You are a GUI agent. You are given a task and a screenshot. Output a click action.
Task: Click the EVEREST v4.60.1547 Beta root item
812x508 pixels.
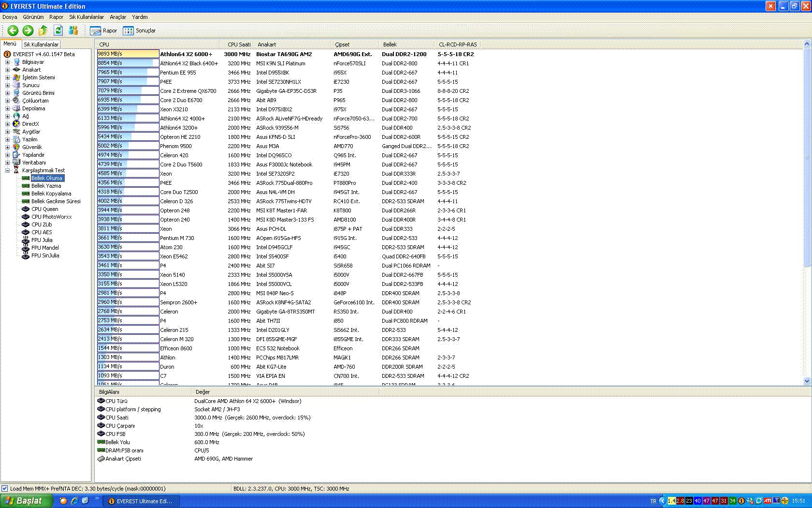point(44,54)
